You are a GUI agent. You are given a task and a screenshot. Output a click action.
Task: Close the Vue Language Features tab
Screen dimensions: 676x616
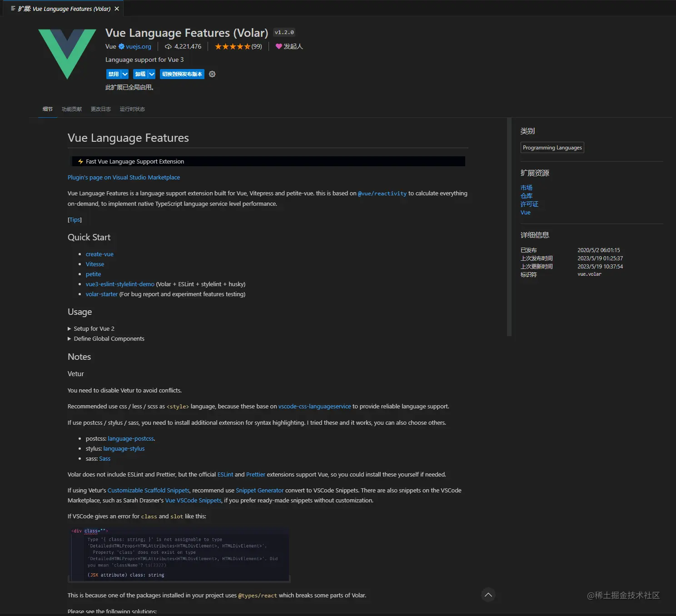coord(117,9)
